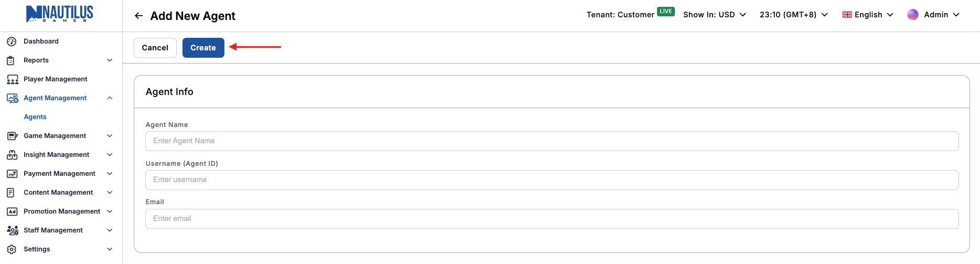Click the Settings gear icon
The height and width of the screenshot is (264, 980).
click(12, 249)
